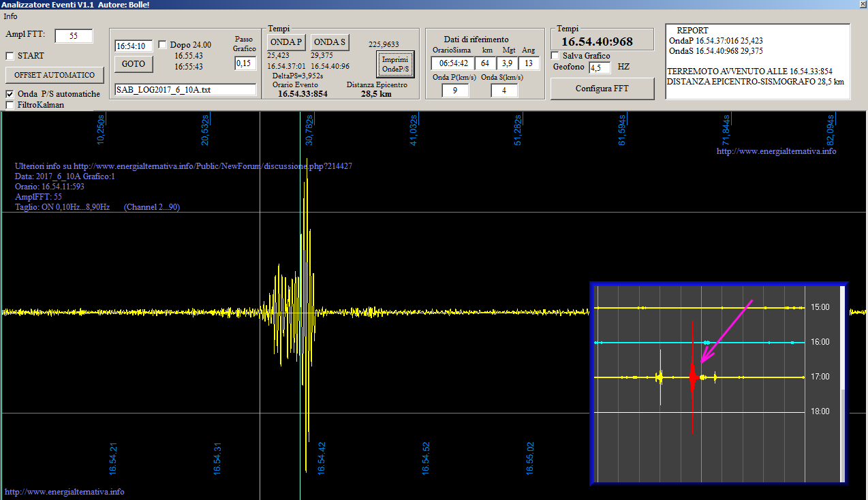Enable the FiltroKalman checkbox
Screen dimensions: 868x500
tap(10, 105)
